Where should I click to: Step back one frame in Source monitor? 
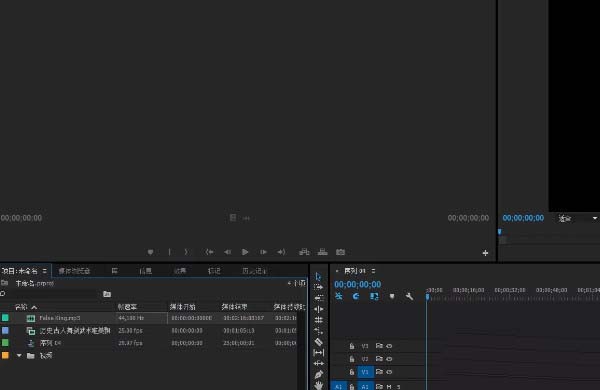pyautogui.click(x=227, y=252)
